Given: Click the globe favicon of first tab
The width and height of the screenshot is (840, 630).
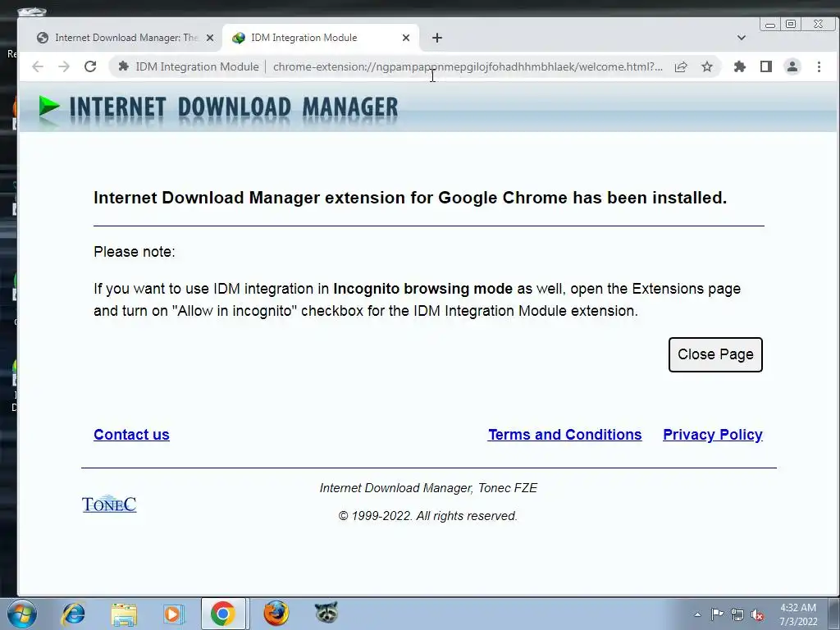Looking at the screenshot, I should [x=43, y=38].
